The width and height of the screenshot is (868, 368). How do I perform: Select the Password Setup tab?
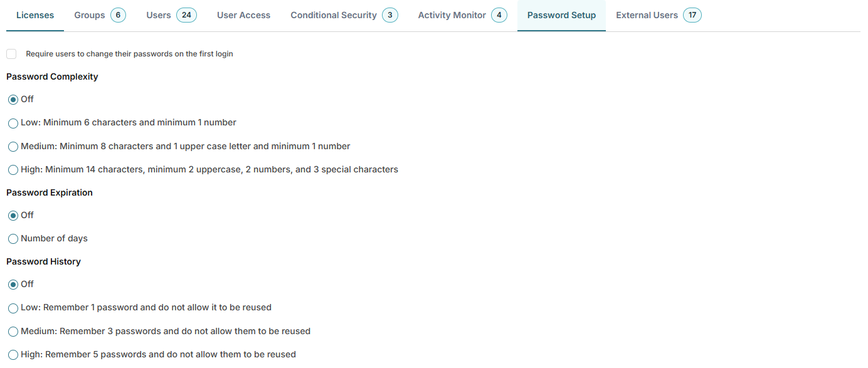561,15
